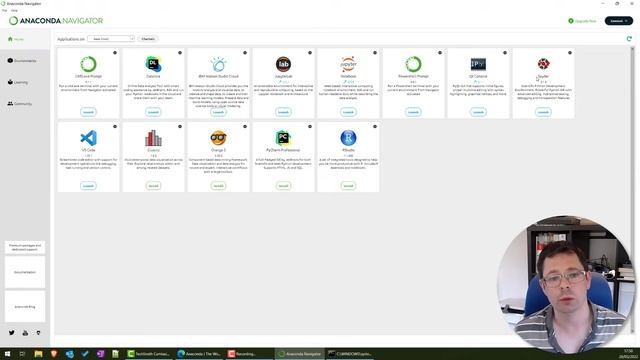Install PyCharm Professional
This screenshot has width=640, height=360.
click(283, 186)
